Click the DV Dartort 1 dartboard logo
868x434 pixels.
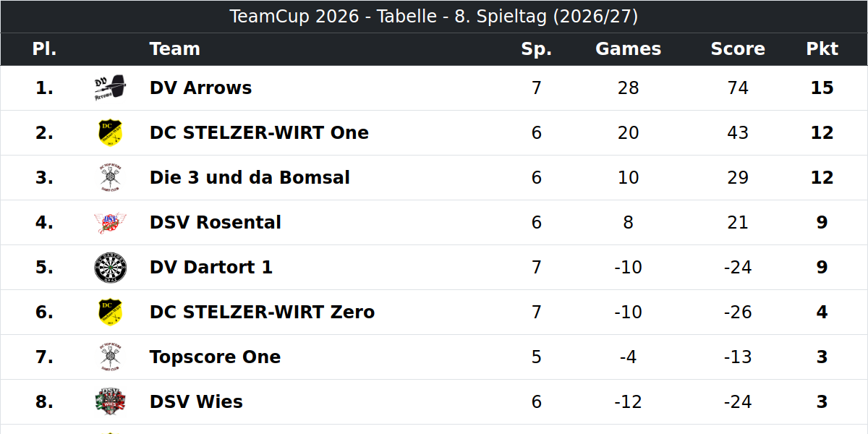pyautogui.click(x=110, y=268)
